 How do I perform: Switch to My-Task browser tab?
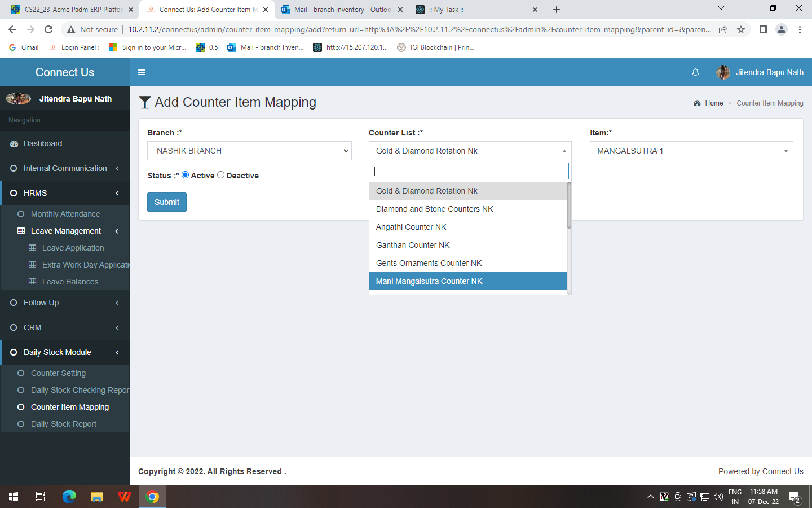[x=476, y=10]
